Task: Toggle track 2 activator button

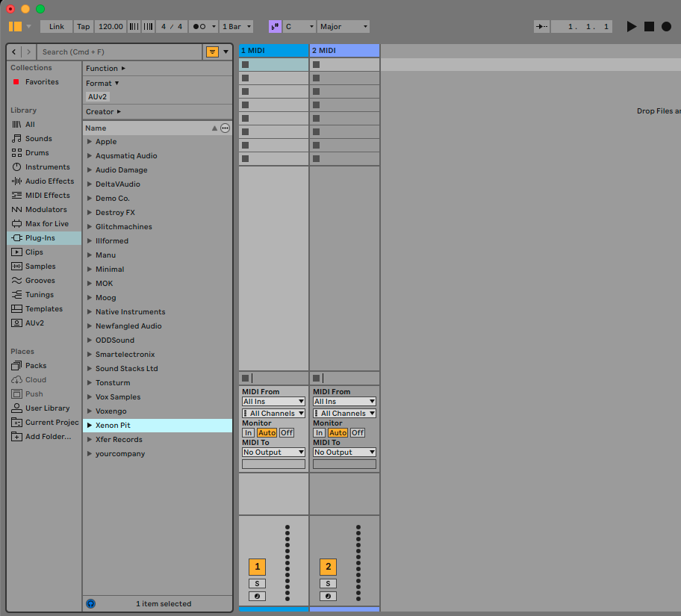Action: [x=328, y=567]
